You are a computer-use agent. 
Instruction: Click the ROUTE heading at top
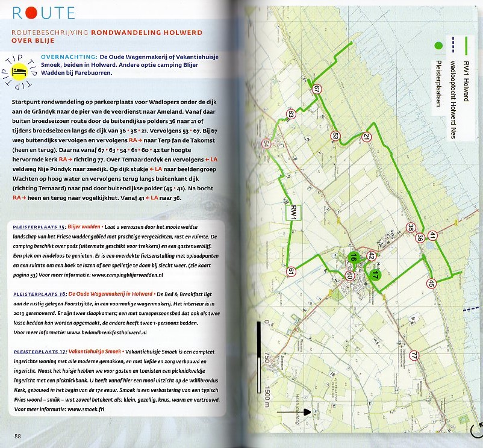[x=43, y=13]
